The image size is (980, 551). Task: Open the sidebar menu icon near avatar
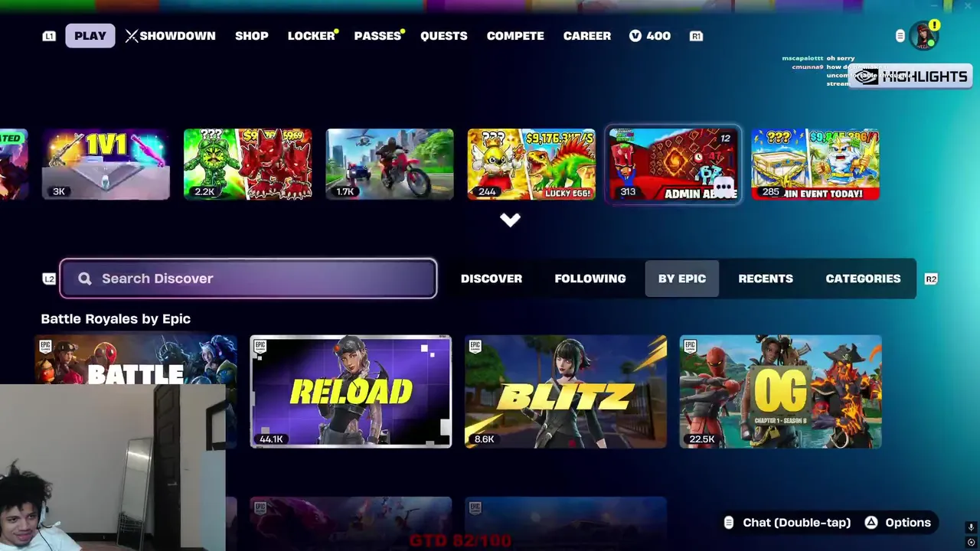[x=900, y=36]
